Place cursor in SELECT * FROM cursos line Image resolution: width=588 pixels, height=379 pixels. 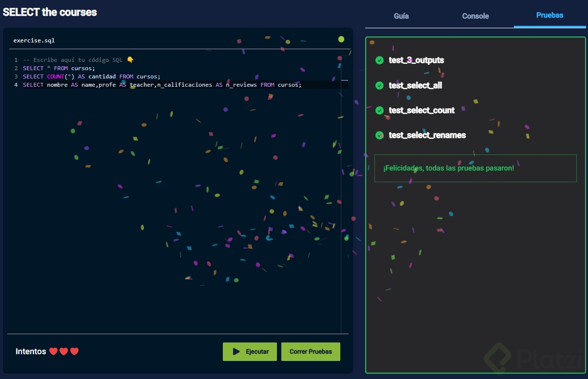click(x=59, y=68)
